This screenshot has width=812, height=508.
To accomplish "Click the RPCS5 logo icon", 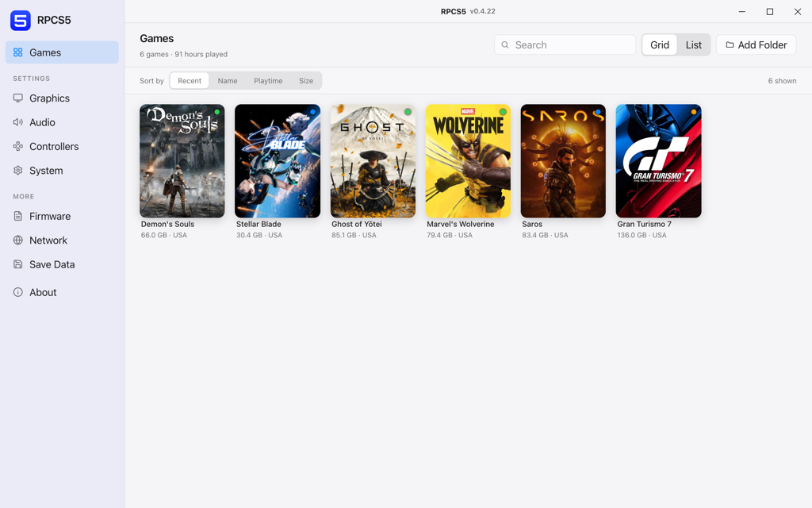I will (21, 20).
